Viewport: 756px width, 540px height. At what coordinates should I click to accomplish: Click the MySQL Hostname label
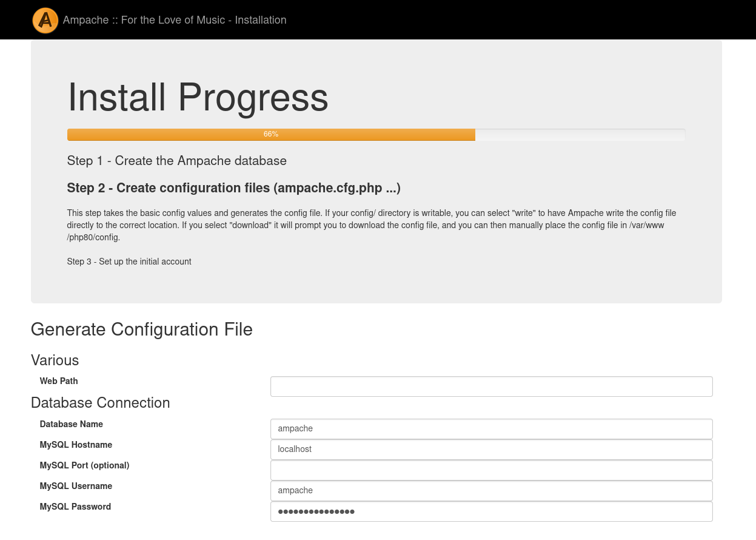coord(76,445)
